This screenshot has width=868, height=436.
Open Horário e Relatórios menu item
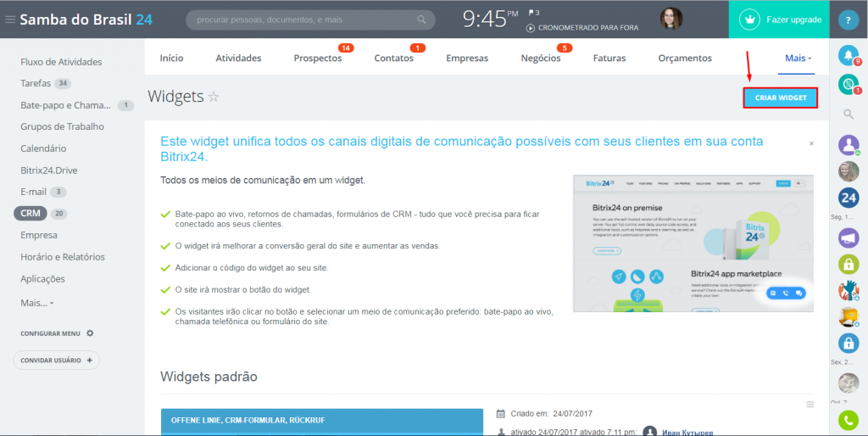coord(63,257)
